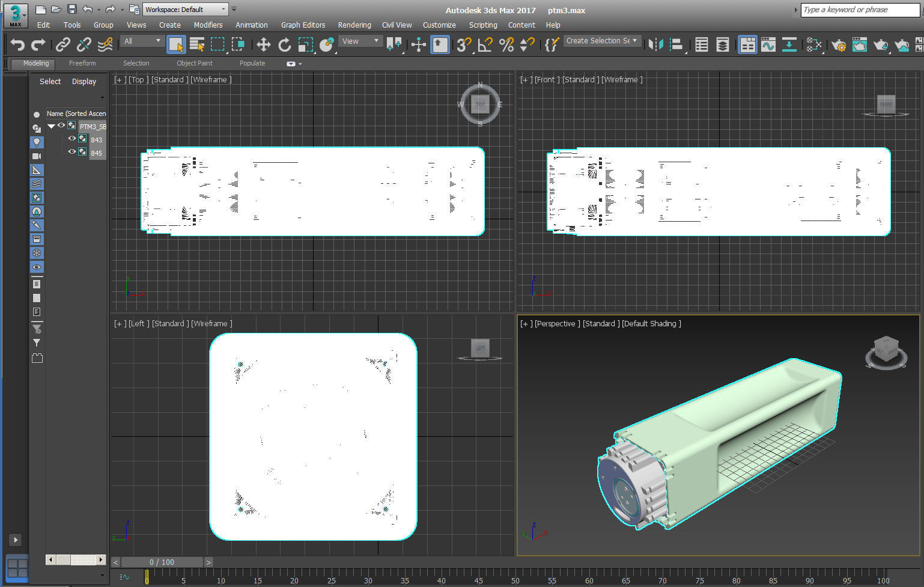The width and height of the screenshot is (924, 587).
Task: Hide object 843 using its eye icon
Action: pos(72,139)
